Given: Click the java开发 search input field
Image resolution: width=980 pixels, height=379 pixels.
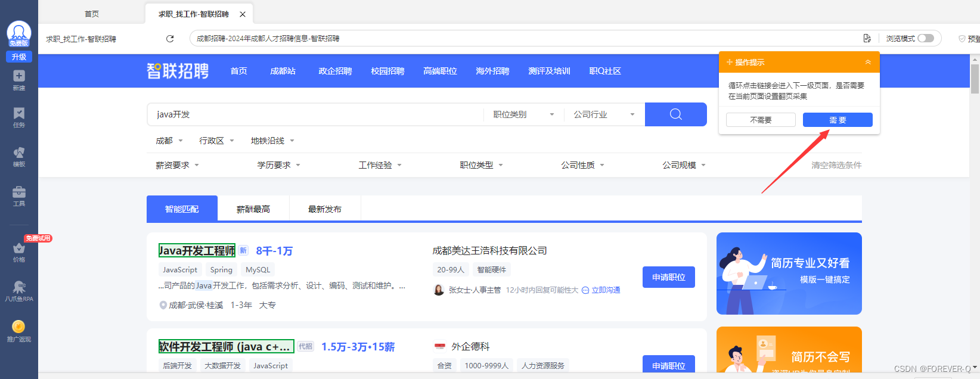Looking at the screenshot, I should (x=315, y=114).
